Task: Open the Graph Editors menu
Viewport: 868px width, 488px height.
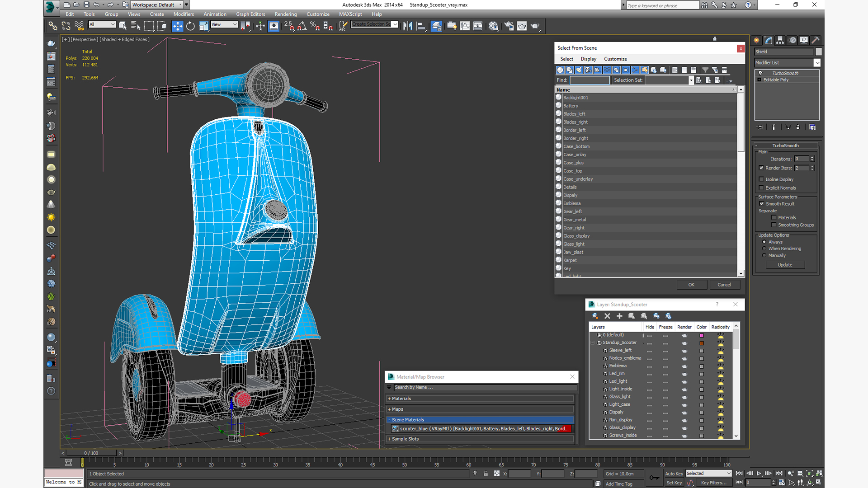Action: (x=250, y=14)
